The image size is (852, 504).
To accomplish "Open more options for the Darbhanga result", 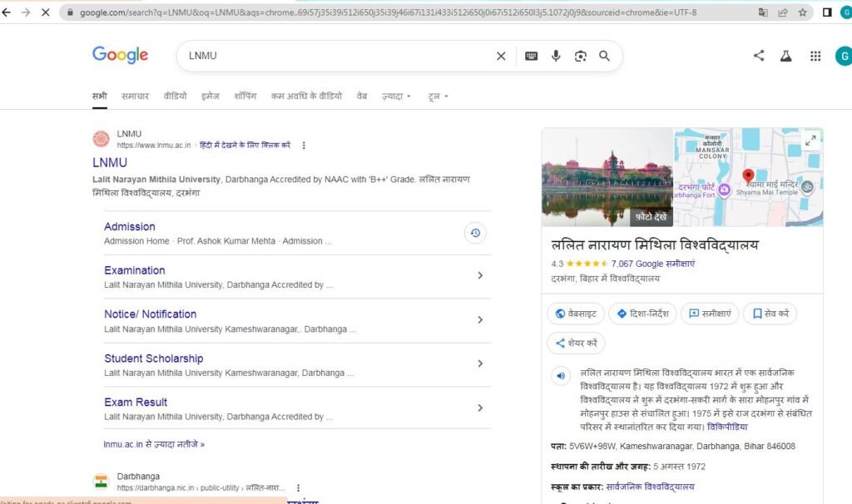I will tap(299, 487).
